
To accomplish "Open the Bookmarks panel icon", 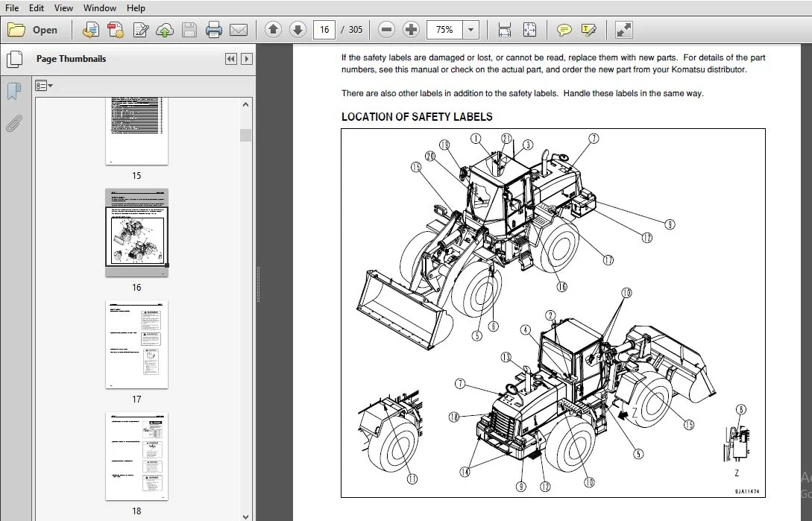I will 14,91.
